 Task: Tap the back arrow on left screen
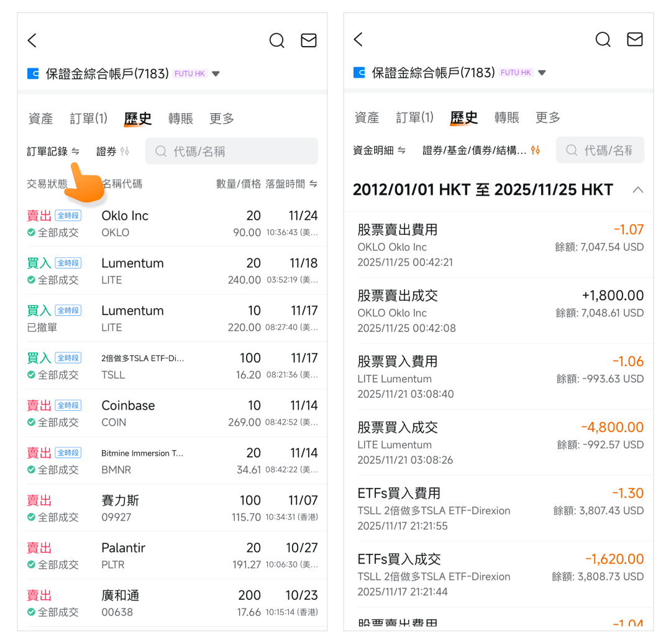coord(32,40)
